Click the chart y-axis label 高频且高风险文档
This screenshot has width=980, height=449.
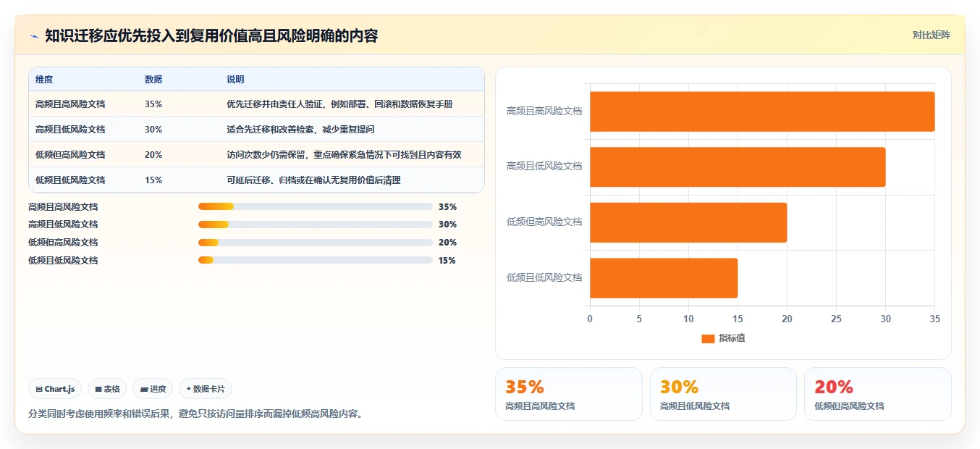click(x=544, y=111)
